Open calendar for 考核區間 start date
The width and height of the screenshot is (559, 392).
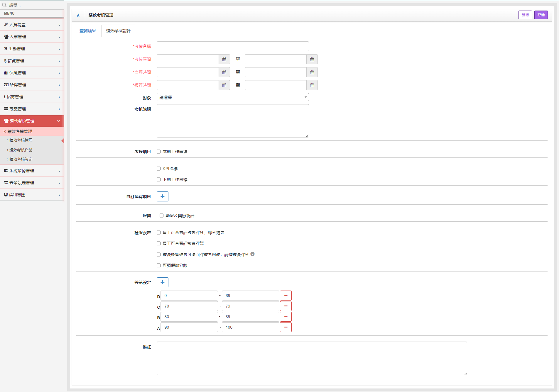(x=224, y=59)
